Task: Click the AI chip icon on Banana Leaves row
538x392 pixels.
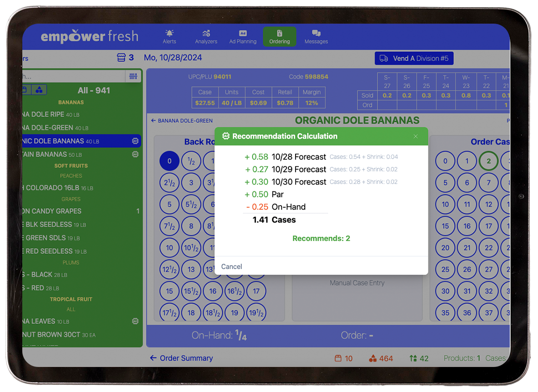Action: click(x=135, y=321)
